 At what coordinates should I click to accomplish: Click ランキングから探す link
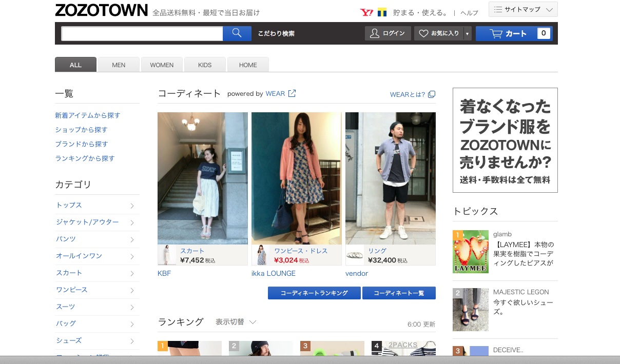tap(85, 158)
